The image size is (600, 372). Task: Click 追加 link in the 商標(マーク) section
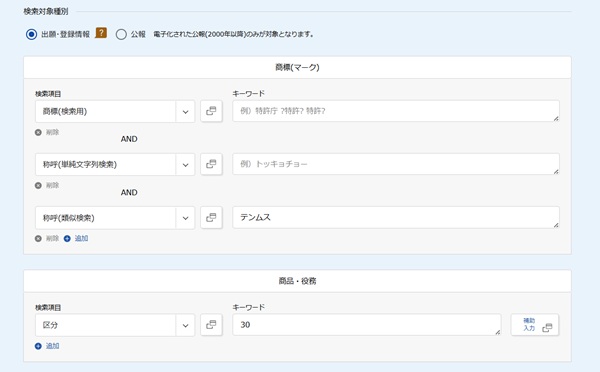pos(81,238)
